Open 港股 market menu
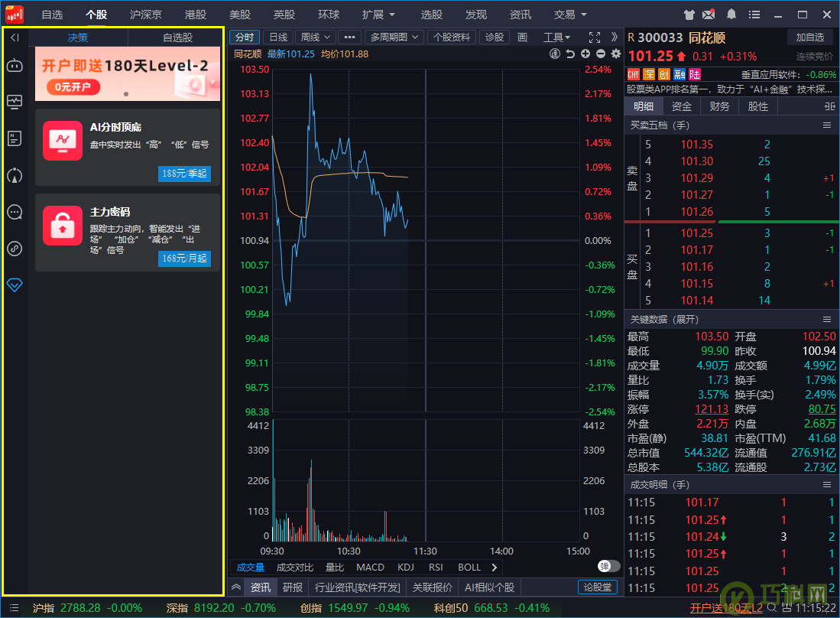The width and height of the screenshot is (840, 618). point(196,15)
